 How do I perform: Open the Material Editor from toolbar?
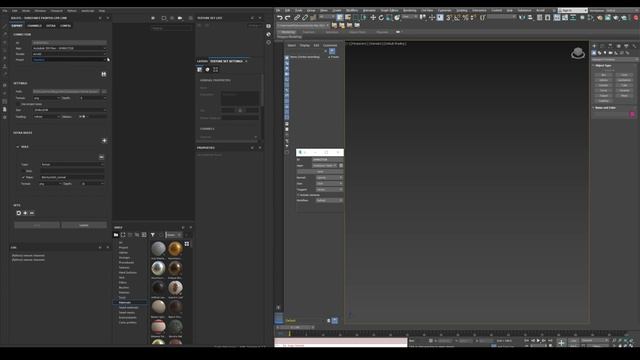click(591, 18)
